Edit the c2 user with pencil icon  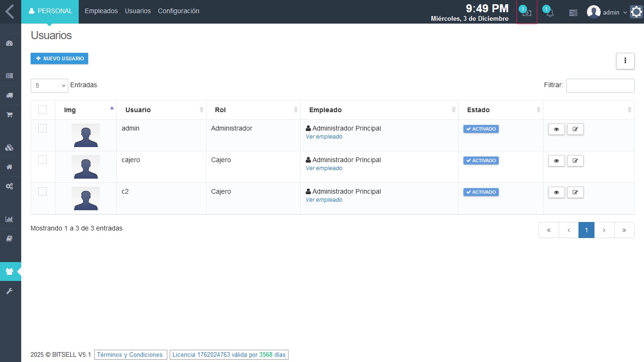coord(575,192)
